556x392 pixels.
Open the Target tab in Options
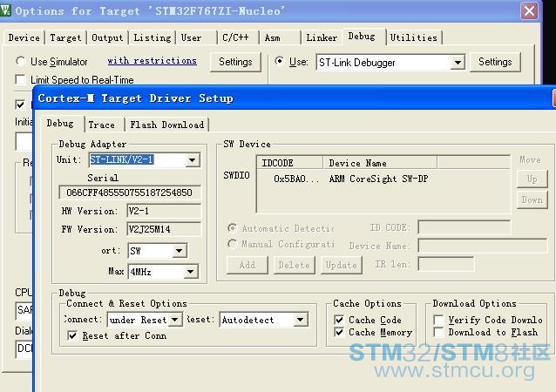tap(65, 37)
